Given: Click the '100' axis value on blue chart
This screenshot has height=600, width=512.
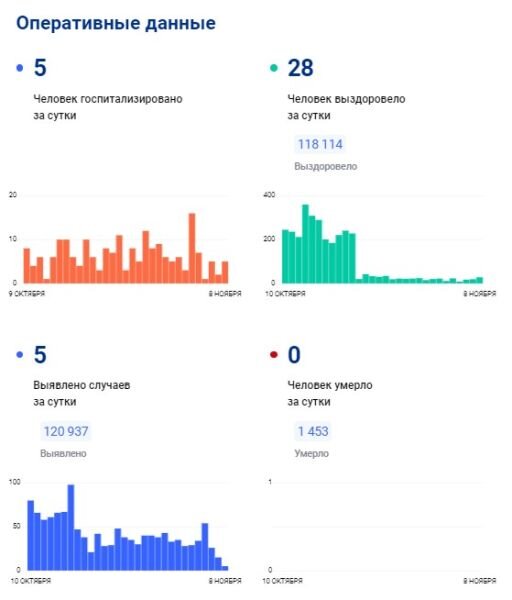Looking at the screenshot, I should [15, 482].
